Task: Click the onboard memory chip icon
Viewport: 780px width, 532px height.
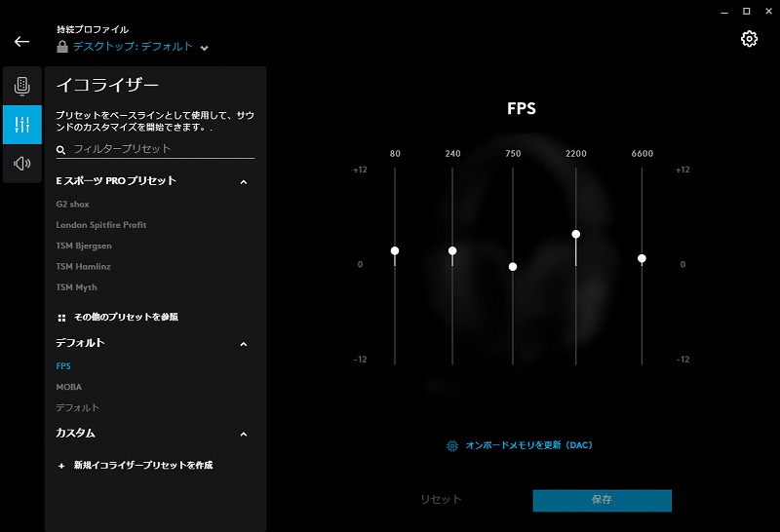Action: 451,446
